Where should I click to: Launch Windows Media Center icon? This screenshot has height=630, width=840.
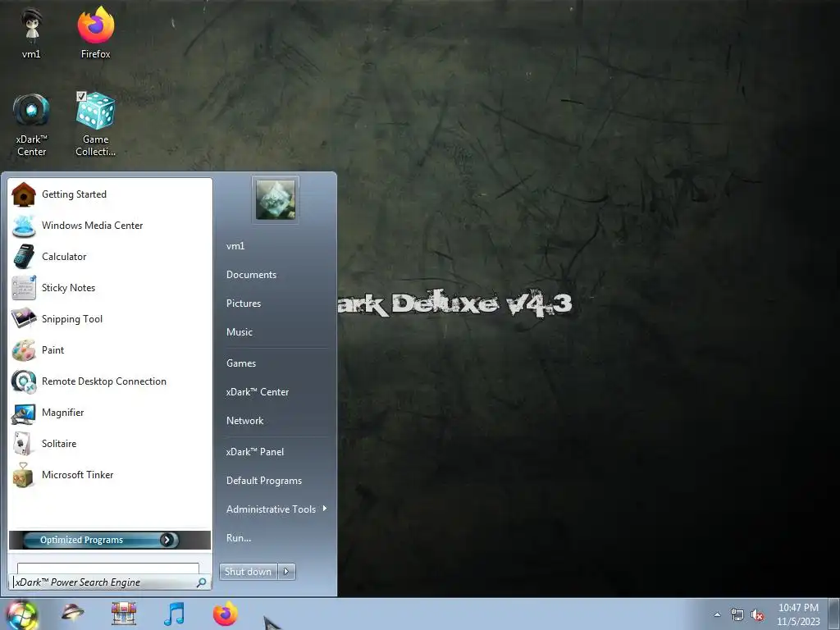(24, 226)
